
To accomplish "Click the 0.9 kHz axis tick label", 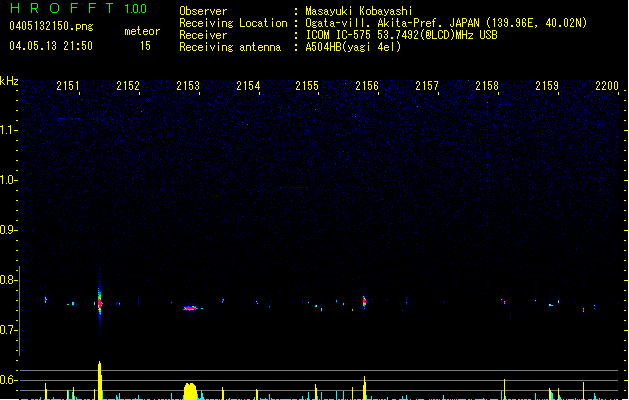I will (8, 230).
